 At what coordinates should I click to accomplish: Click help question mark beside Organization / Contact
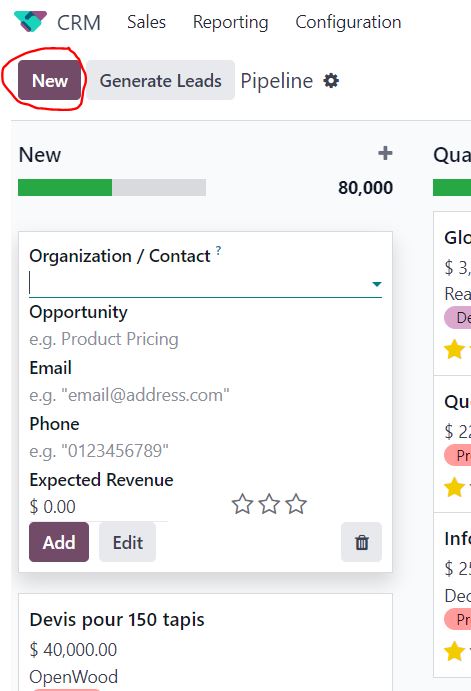[218, 250]
